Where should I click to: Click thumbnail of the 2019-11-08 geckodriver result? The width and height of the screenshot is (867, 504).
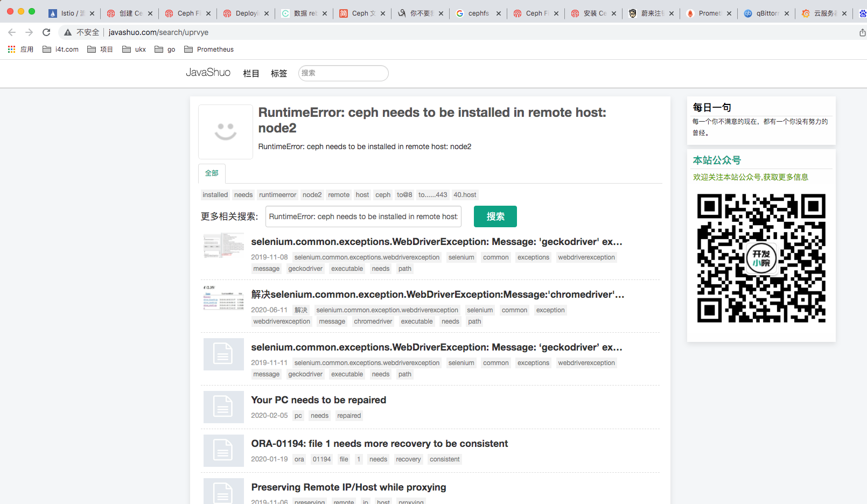(223, 245)
